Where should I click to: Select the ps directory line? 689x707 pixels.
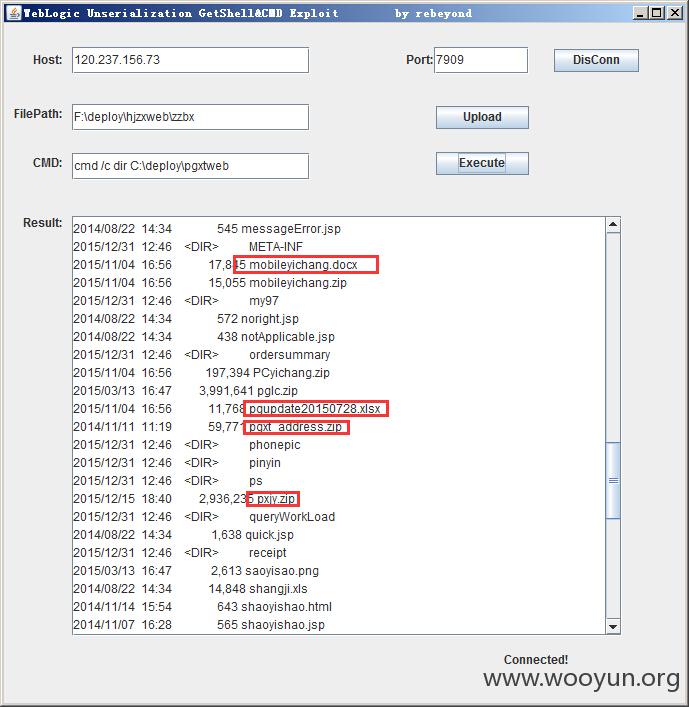[168, 481]
